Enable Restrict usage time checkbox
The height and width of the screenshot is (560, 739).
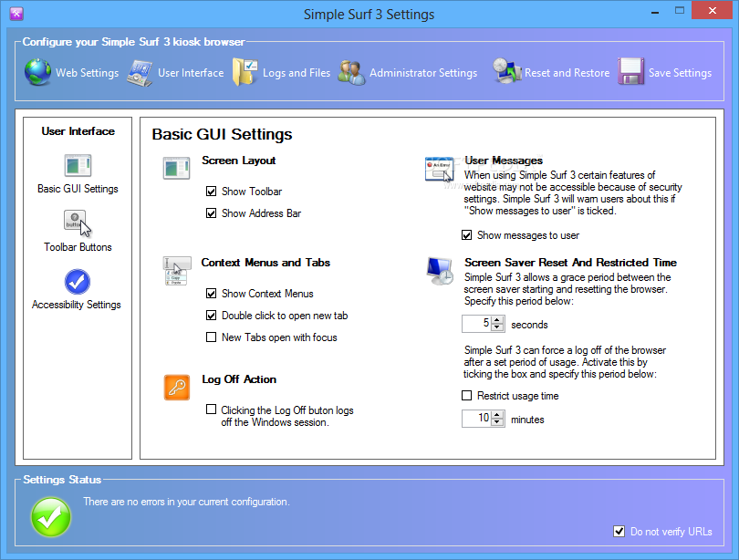click(x=466, y=396)
